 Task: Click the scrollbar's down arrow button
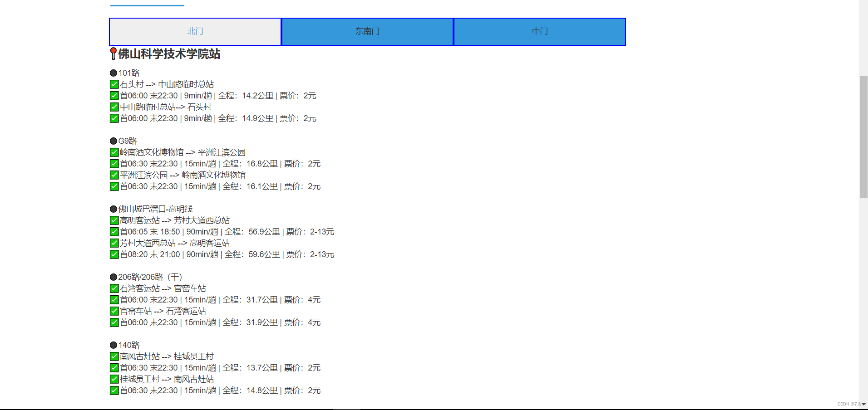pos(863,404)
